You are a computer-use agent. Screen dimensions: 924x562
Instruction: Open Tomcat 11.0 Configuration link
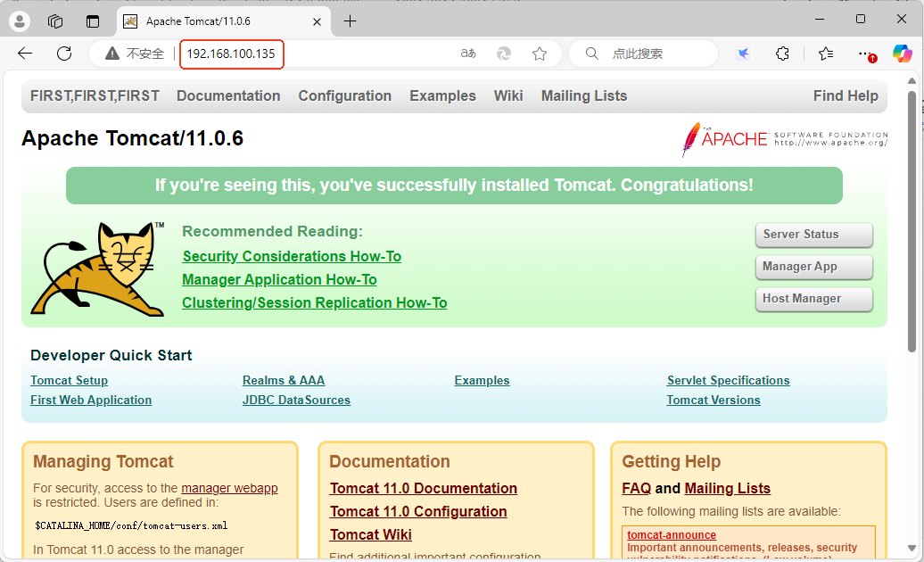(417, 511)
